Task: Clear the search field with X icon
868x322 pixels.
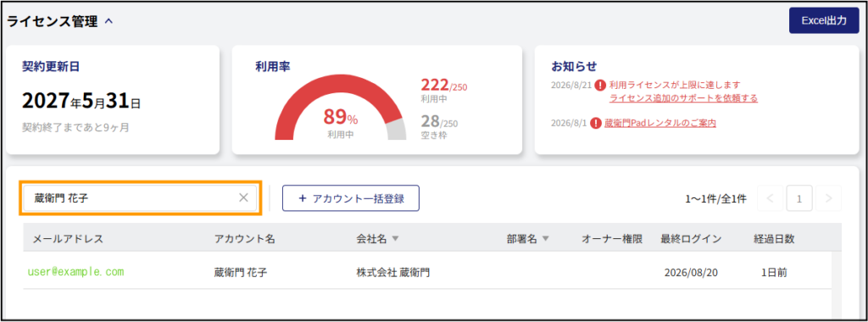Action: pos(243,198)
